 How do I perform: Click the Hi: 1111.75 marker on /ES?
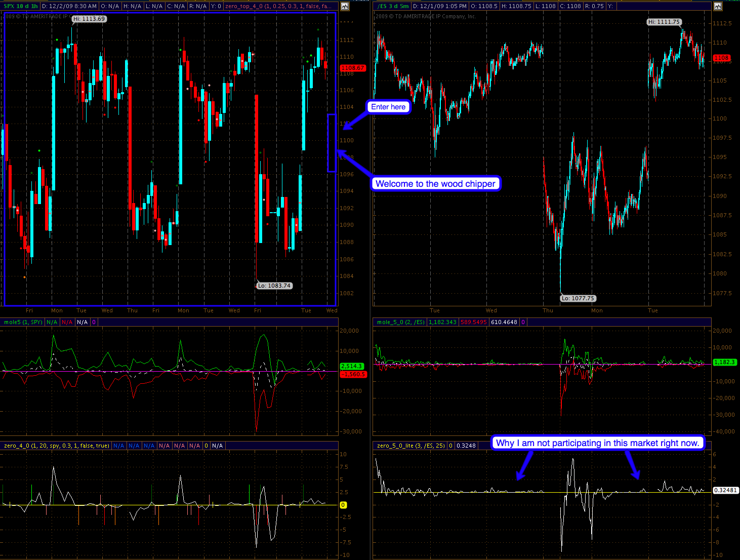(664, 22)
